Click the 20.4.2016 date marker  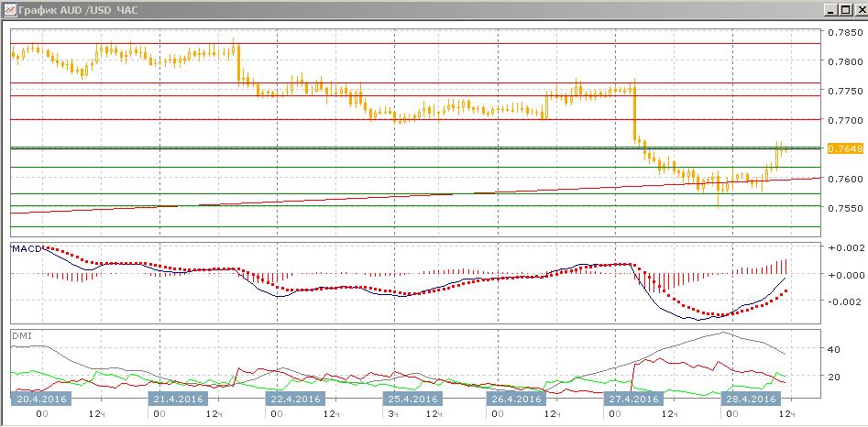click(x=41, y=399)
